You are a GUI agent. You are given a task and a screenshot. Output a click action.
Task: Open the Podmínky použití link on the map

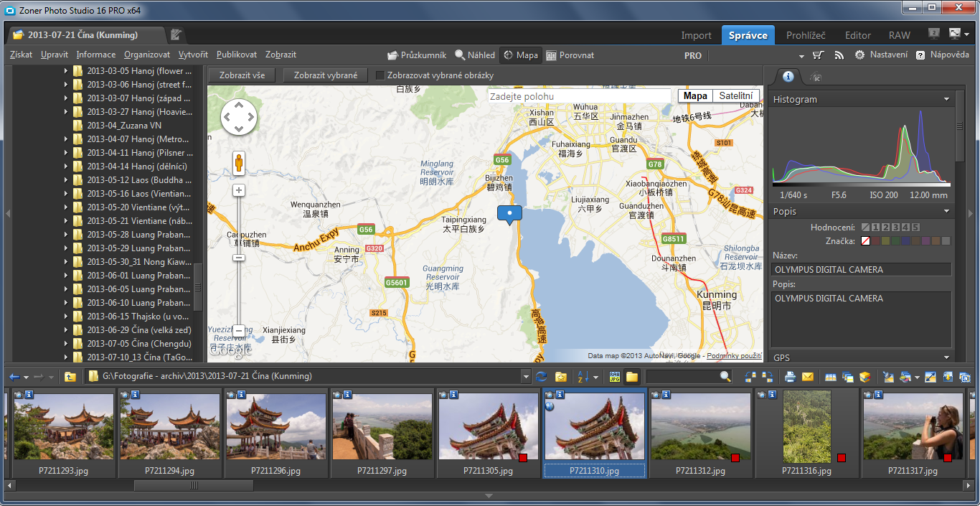coord(734,356)
